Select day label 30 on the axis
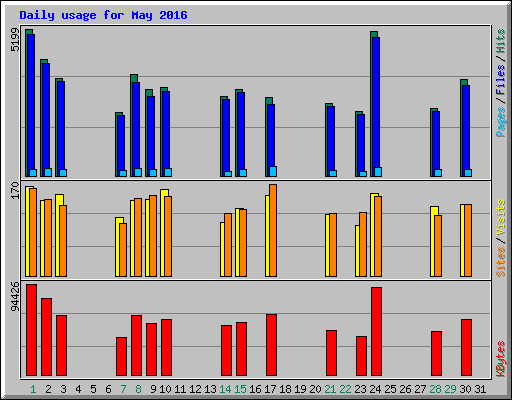512x400 pixels. (465, 389)
